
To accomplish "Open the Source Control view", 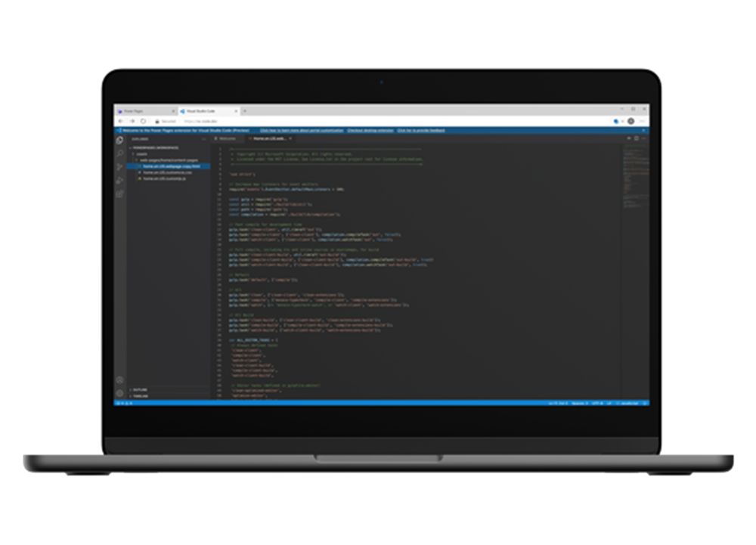I will click(119, 167).
